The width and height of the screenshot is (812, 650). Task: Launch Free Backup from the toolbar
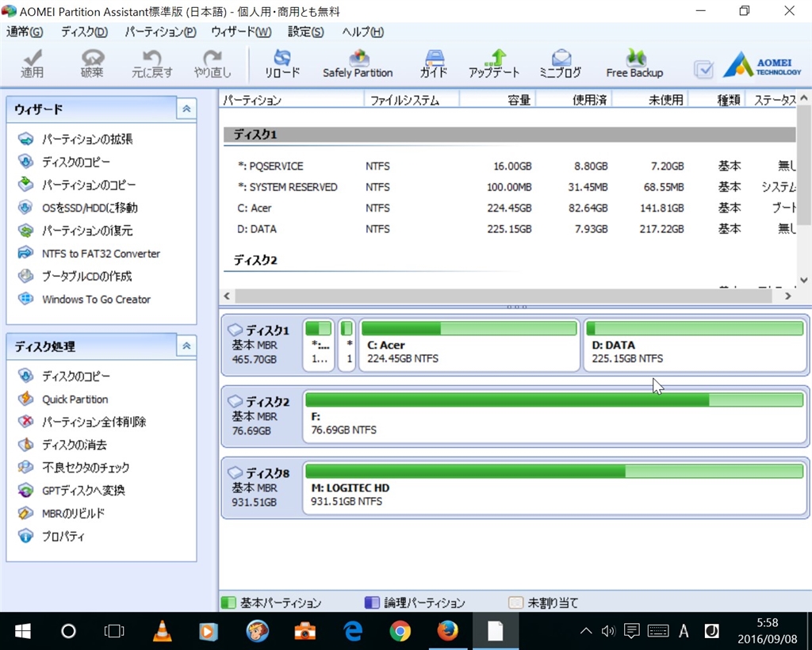click(634, 63)
